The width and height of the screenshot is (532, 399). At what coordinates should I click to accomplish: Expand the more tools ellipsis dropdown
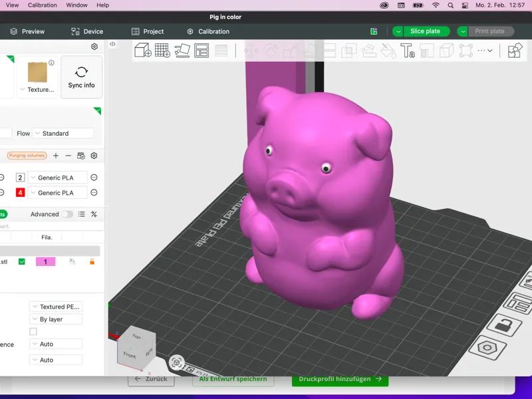[485, 51]
